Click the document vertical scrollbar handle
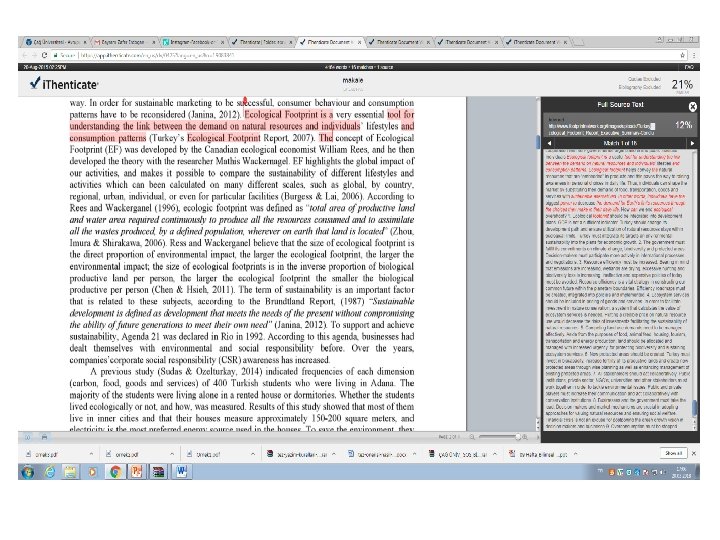Screen dimensions: 720x540 (538, 142)
